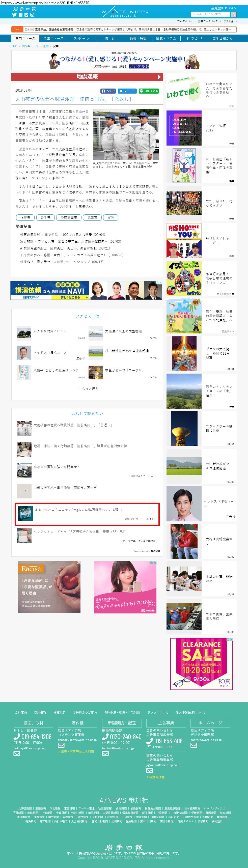The width and height of the screenshot is (248, 868).
Task: Close the 講演依頼 NAVI banner ad
Action: point(160,283)
